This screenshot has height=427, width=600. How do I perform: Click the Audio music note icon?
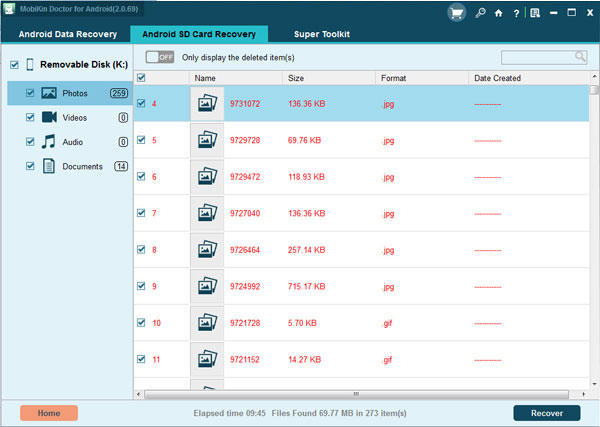49,142
